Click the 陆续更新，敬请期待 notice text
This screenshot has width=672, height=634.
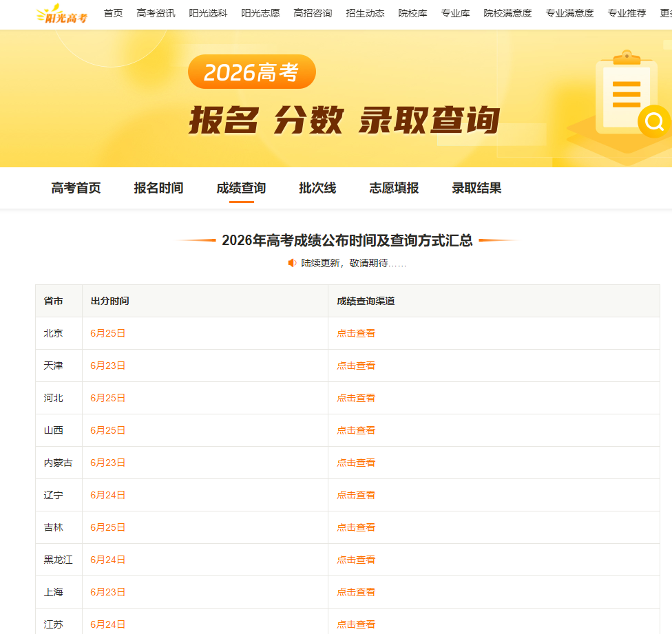pyautogui.click(x=354, y=263)
